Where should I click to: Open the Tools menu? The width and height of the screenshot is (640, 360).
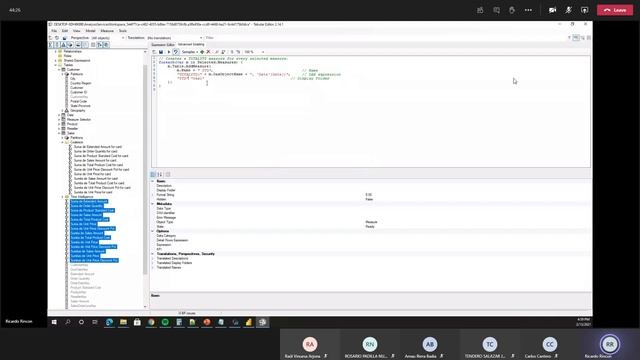pos(122,31)
